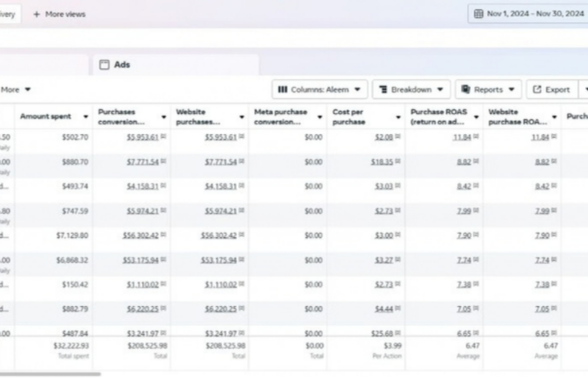Click the calendar icon in the date range picker
This screenshot has height=378, width=588.
478,14
